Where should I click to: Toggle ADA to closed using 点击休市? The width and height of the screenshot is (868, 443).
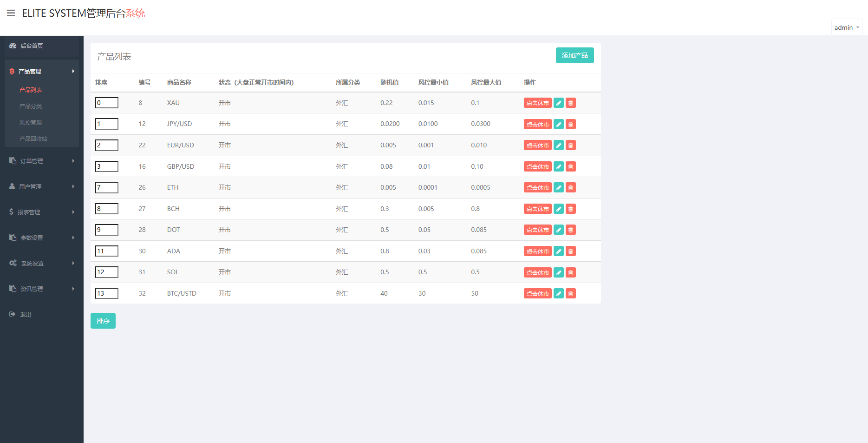coord(537,251)
